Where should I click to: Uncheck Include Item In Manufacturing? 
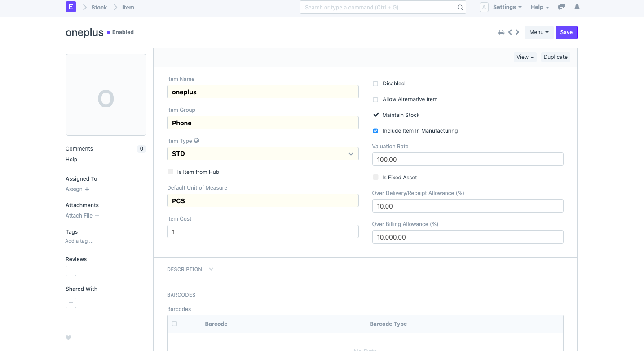(x=375, y=131)
